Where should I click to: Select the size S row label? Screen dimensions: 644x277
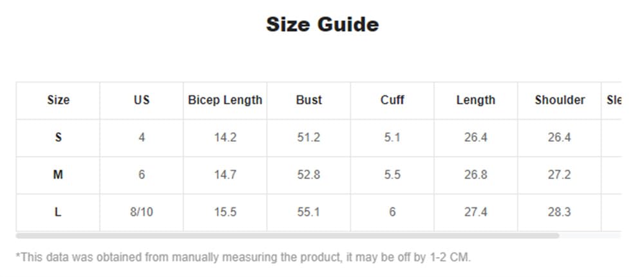click(58, 137)
